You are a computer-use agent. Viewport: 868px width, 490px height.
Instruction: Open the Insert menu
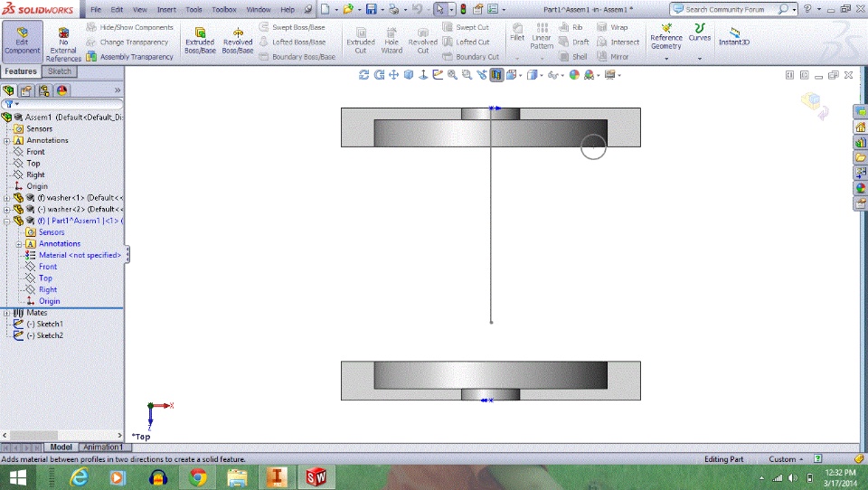pyautogui.click(x=166, y=9)
